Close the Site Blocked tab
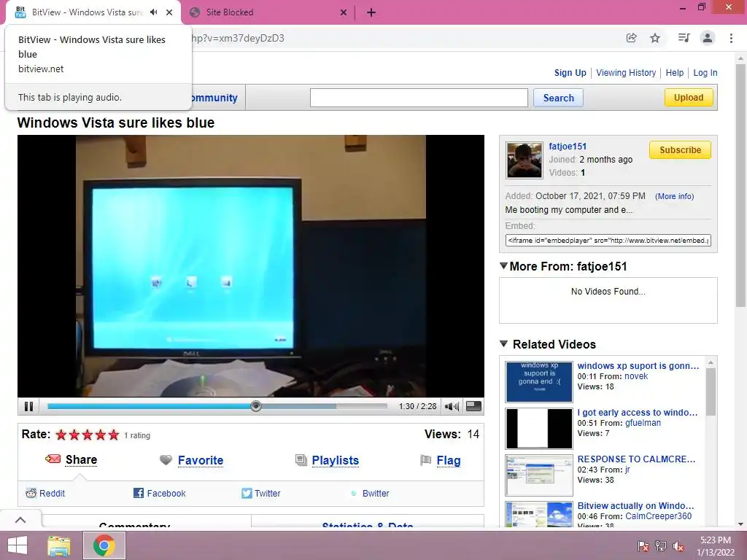 coord(344,12)
